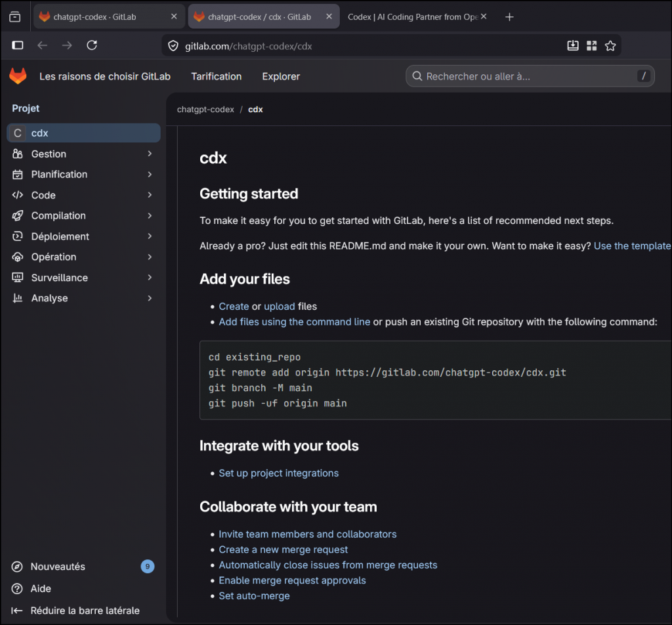Toggle the browser sidebar panel icon
672x625 pixels.
click(18, 45)
